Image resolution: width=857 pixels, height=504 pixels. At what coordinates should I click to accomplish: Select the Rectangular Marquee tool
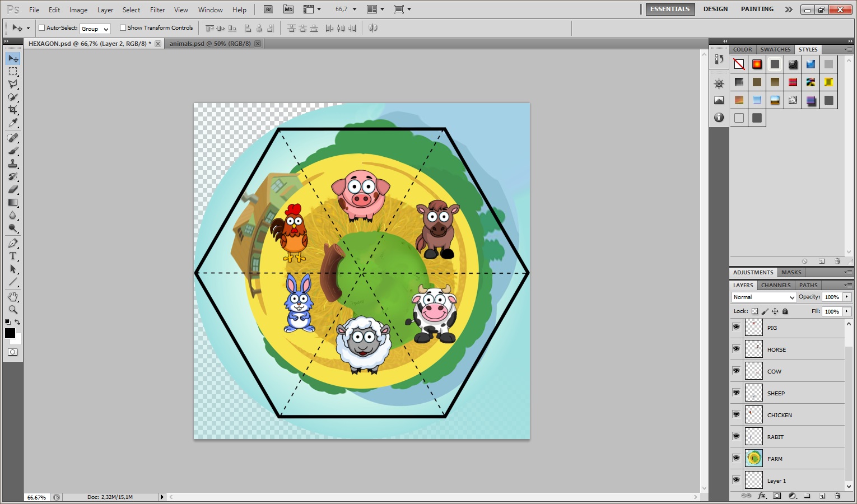tap(13, 72)
